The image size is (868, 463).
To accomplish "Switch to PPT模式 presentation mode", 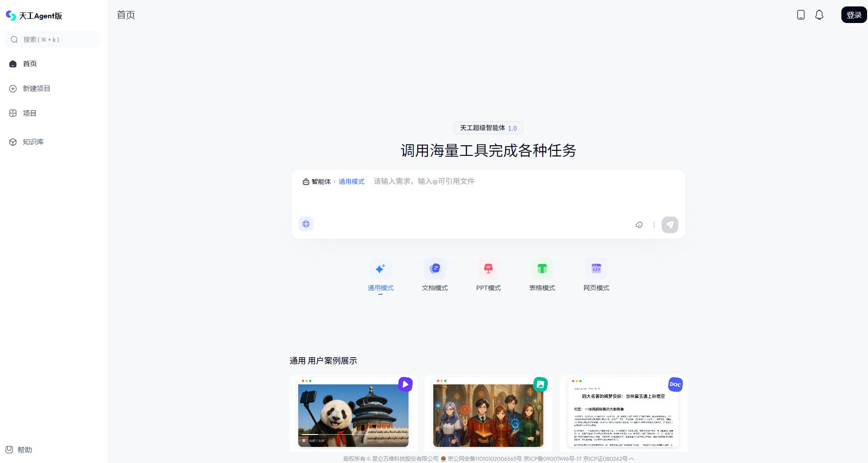I will [488, 269].
